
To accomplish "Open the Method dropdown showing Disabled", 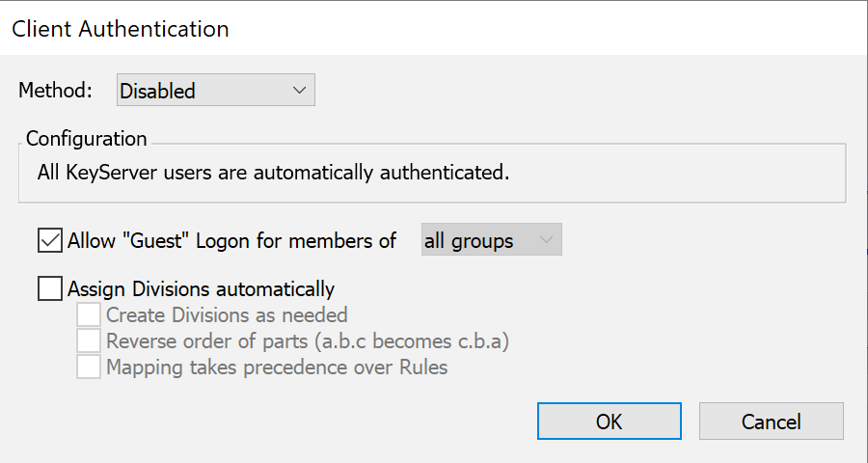I will click(214, 91).
